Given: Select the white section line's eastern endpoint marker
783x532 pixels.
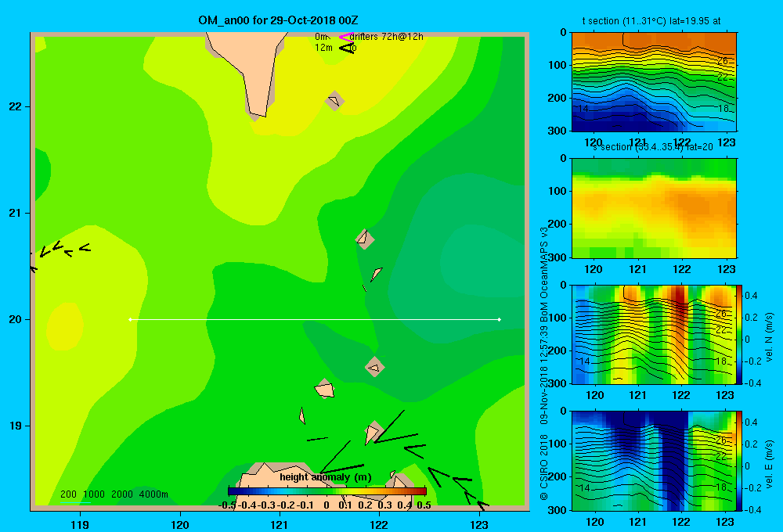Looking at the screenshot, I should click(x=500, y=319).
